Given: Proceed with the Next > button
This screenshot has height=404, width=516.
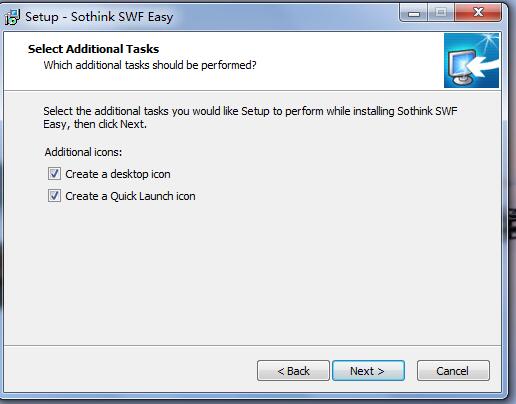Looking at the screenshot, I should click(368, 371).
